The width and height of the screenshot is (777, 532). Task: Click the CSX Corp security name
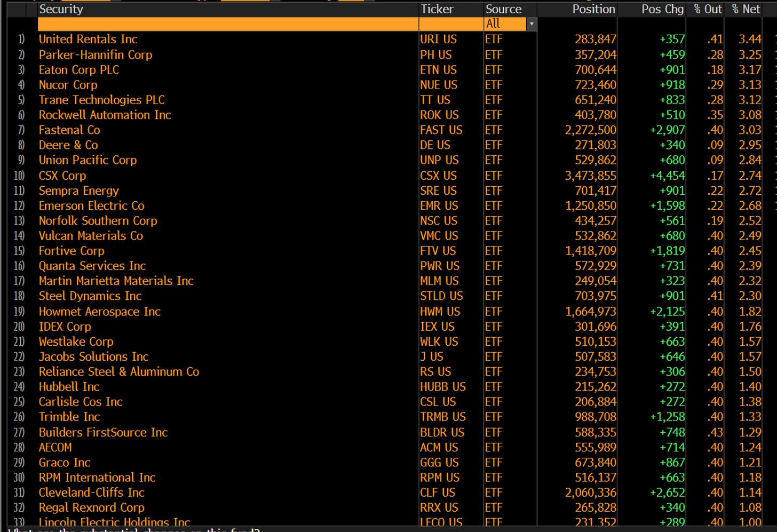click(x=62, y=176)
